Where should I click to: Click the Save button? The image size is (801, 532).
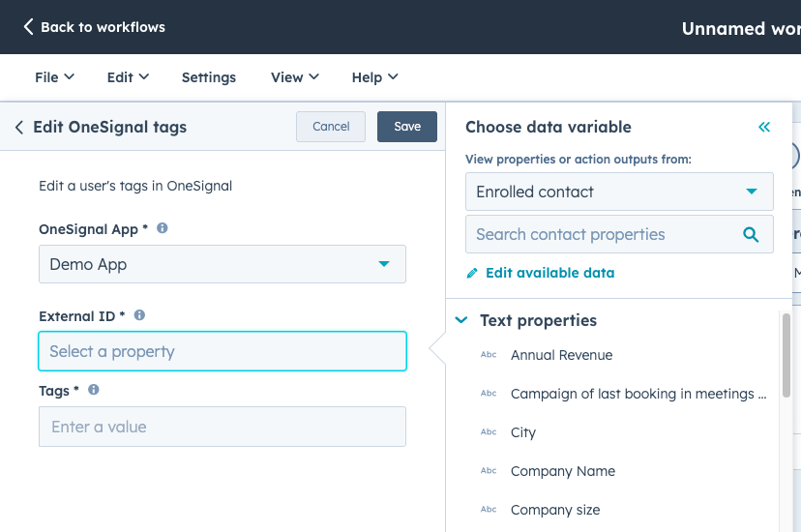(x=407, y=127)
